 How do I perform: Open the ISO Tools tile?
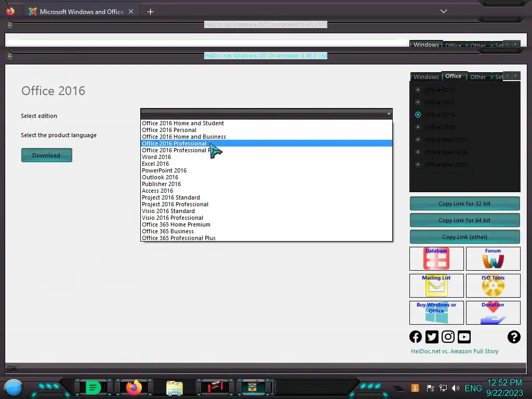coord(493,286)
